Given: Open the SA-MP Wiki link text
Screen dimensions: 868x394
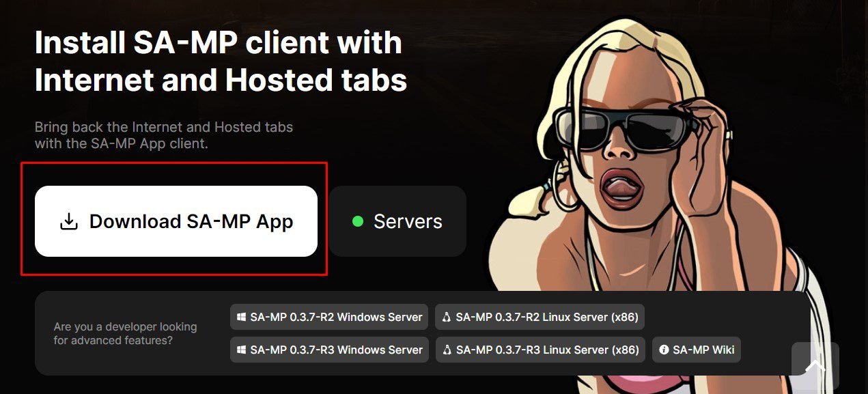Looking at the screenshot, I should click(x=703, y=350).
